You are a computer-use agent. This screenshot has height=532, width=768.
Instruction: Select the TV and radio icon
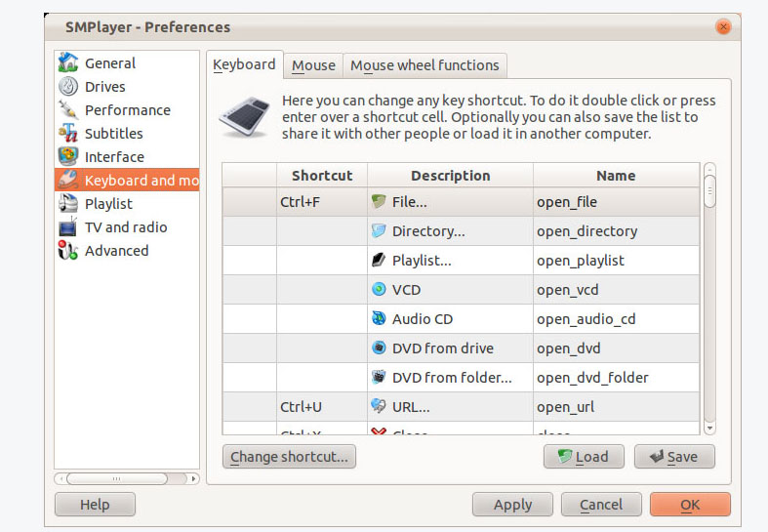coord(68,226)
